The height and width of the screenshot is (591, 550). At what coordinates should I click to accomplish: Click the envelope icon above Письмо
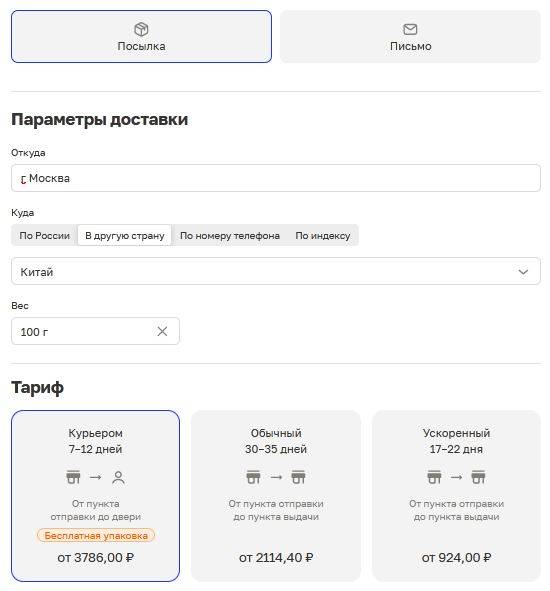[410, 29]
